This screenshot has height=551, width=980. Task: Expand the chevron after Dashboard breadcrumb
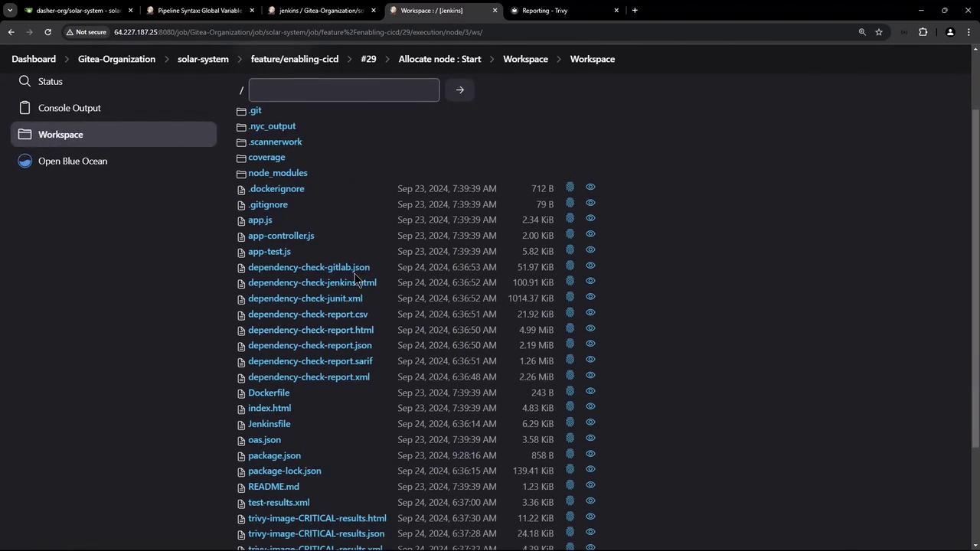coord(67,59)
